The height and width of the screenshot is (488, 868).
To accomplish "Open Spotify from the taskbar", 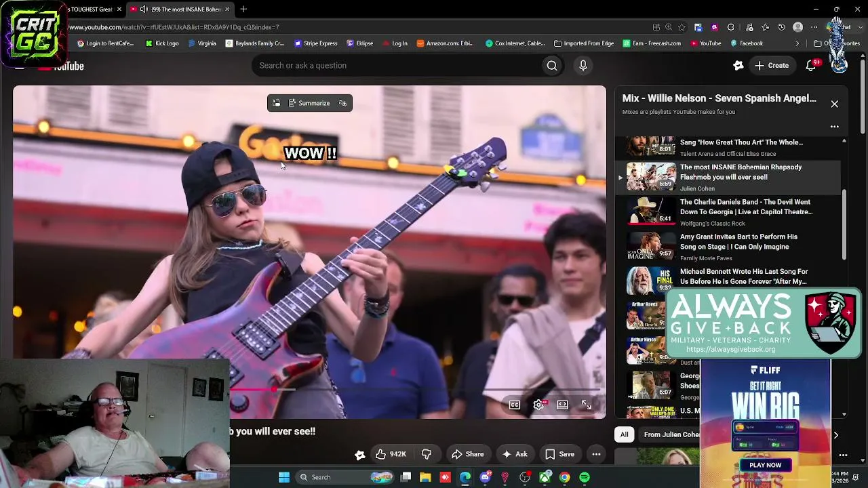I will [585, 477].
